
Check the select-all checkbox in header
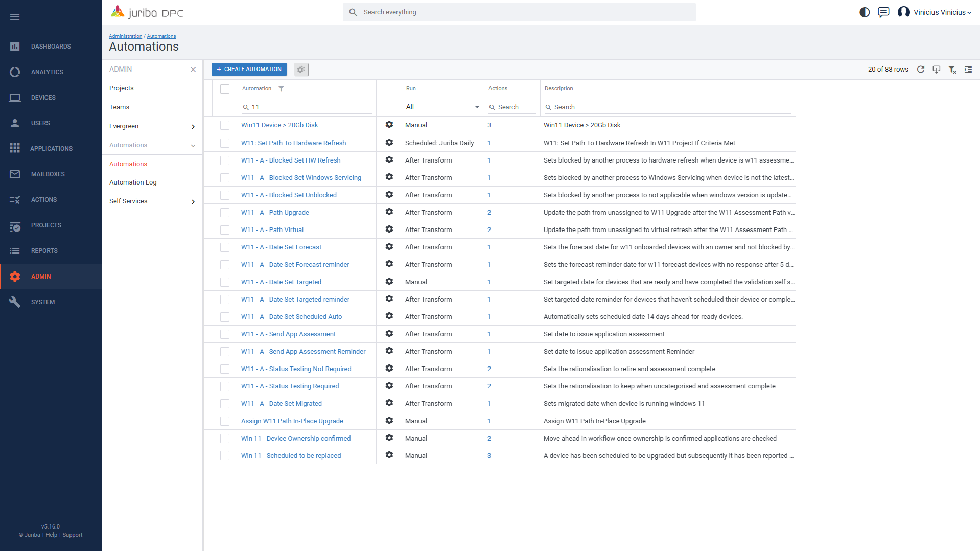click(225, 89)
